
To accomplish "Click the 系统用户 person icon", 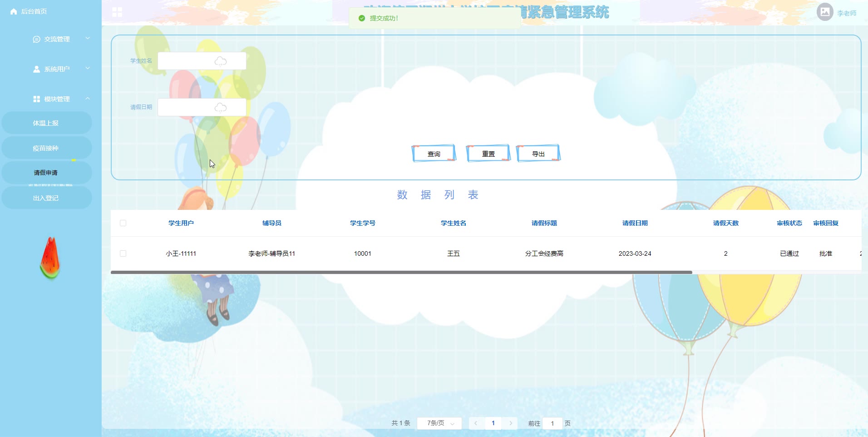I will click(x=37, y=69).
